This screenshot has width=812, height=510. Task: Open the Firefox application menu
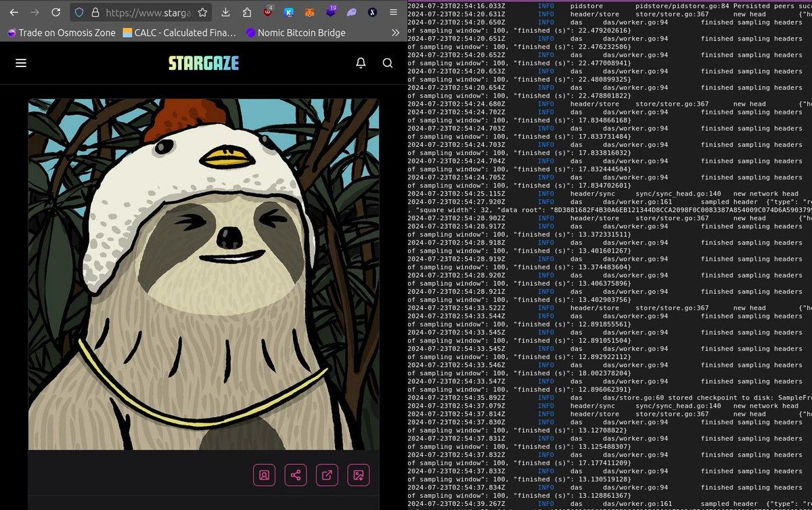[x=393, y=12]
